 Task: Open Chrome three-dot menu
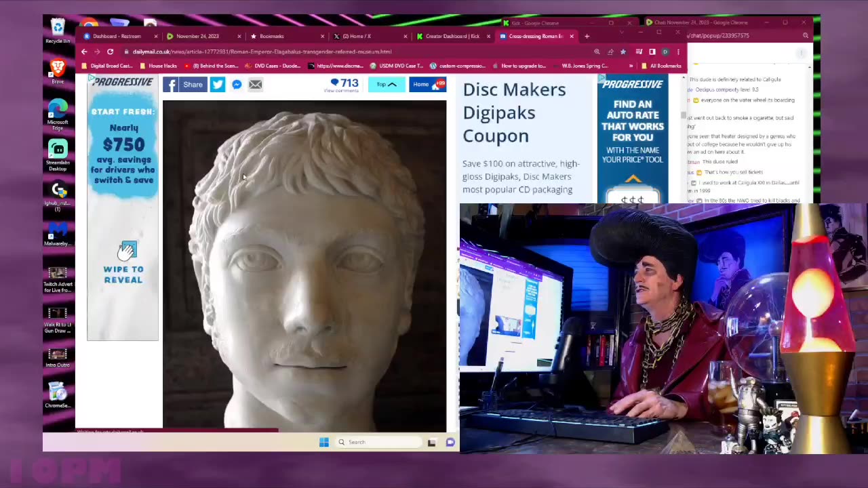pyautogui.click(x=678, y=52)
